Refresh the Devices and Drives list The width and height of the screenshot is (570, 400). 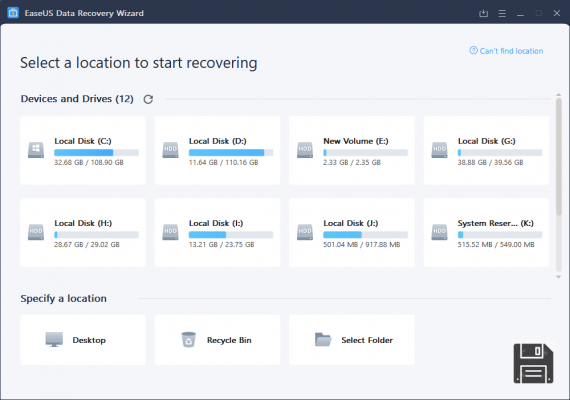[x=148, y=99]
